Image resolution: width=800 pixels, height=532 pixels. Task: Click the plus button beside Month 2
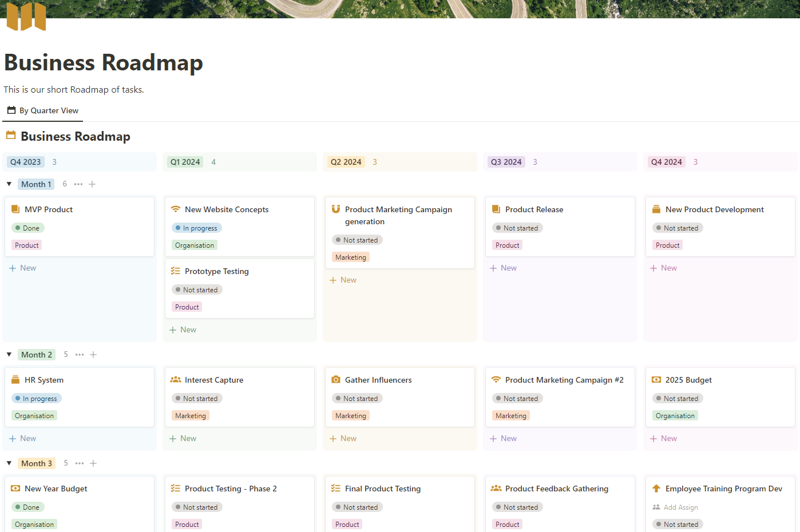(93, 354)
